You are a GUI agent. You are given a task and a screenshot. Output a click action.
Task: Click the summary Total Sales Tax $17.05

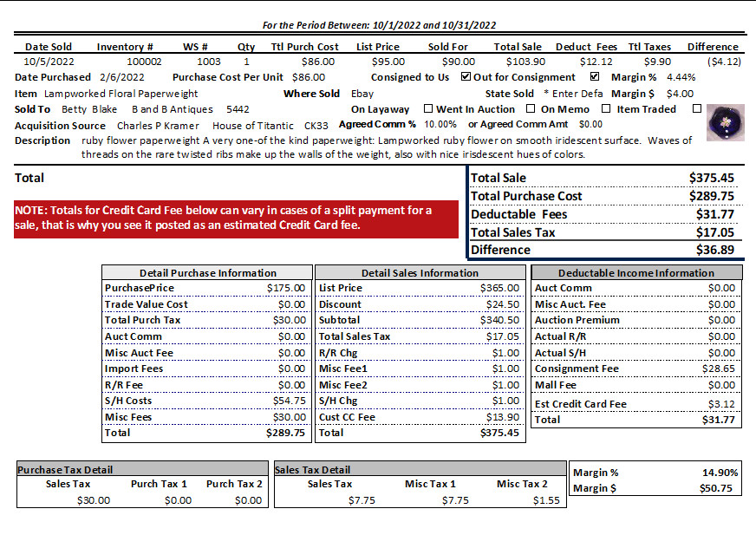click(715, 233)
